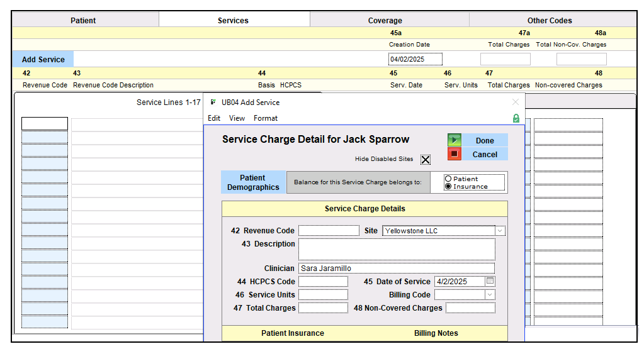
Task: Click the red Cancel stop icon
Action: tap(455, 154)
